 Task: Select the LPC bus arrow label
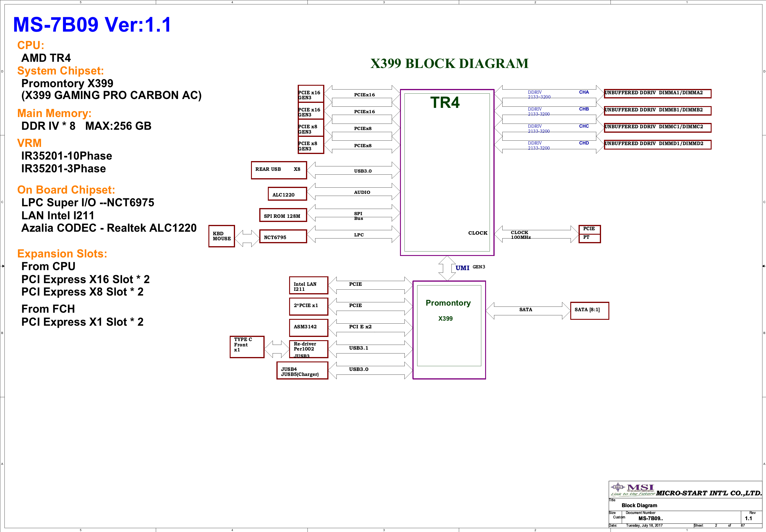359,235
